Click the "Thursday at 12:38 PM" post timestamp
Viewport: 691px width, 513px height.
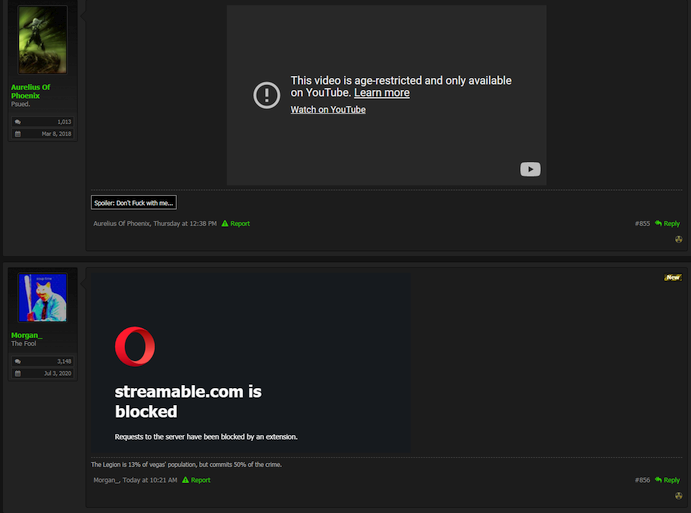click(185, 223)
